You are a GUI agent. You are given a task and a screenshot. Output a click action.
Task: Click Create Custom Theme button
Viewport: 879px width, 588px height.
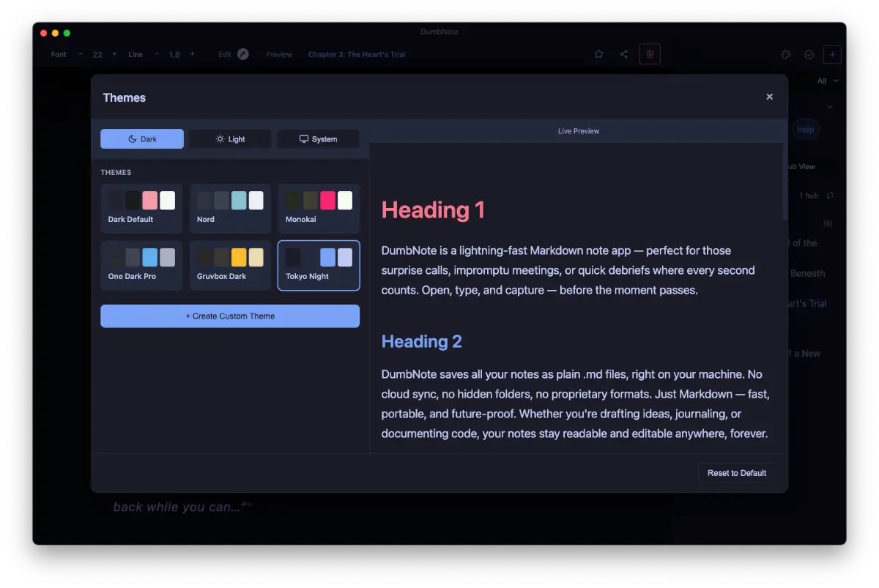[230, 316]
